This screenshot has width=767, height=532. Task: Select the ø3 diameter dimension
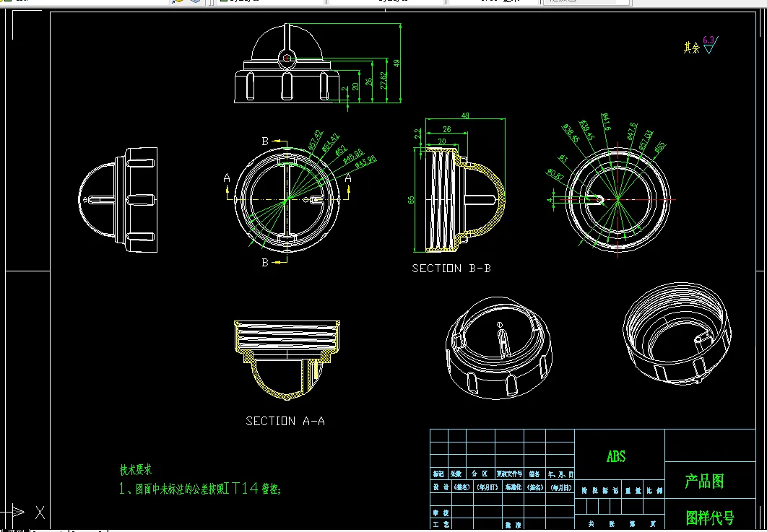click(x=564, y=160)
